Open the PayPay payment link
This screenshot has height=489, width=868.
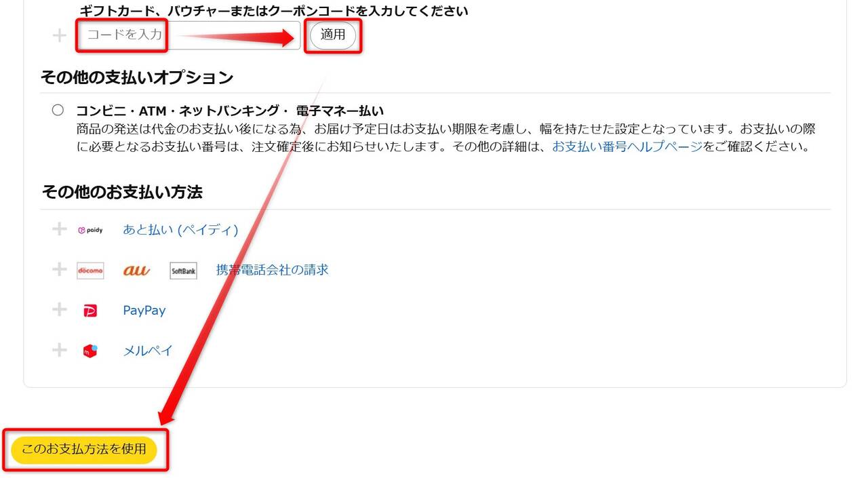(144, 311)
